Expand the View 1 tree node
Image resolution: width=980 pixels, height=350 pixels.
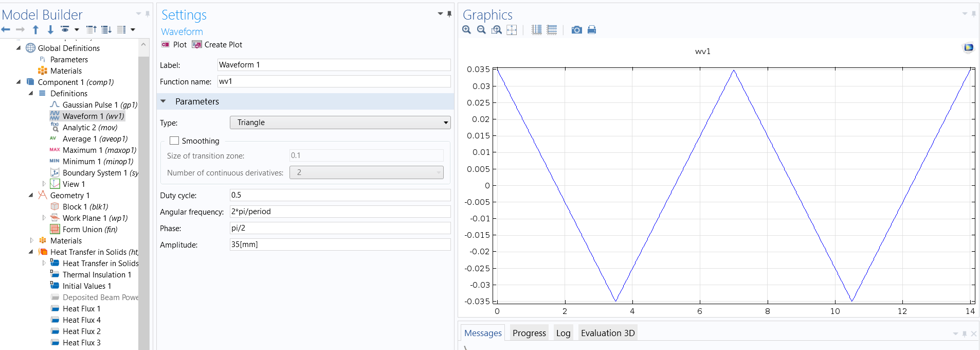point(44,184)
